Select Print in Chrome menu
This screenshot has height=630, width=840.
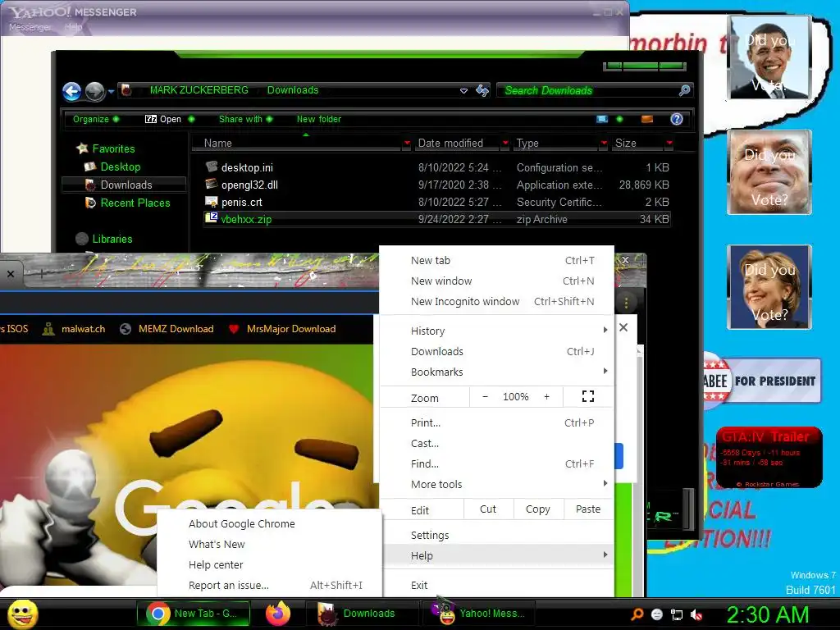496,422
